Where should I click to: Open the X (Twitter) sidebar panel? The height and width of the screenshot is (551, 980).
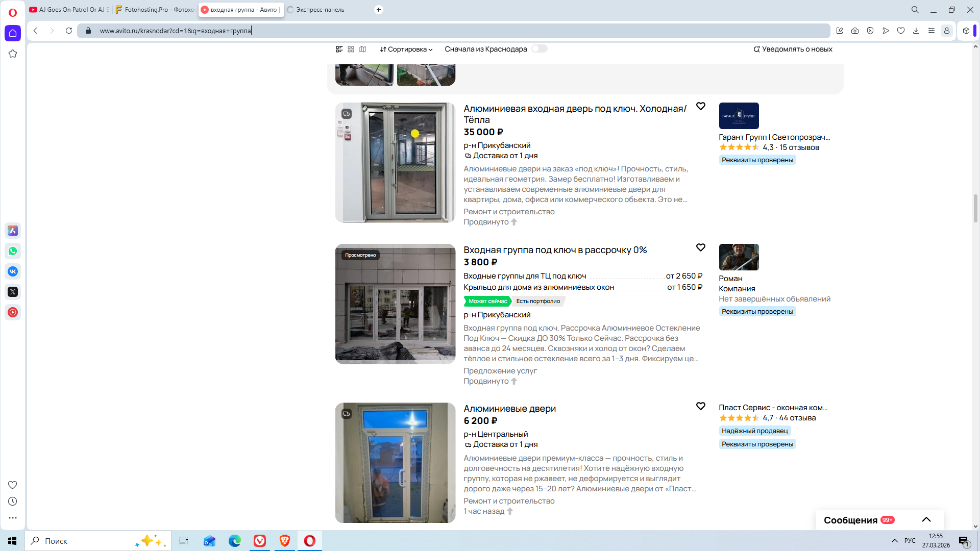(x=13, y=292)
